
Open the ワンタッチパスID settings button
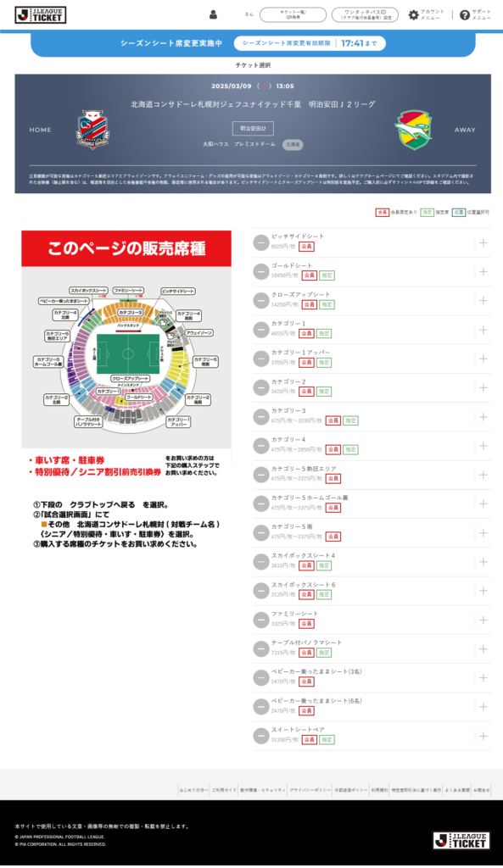coord(365,15)
